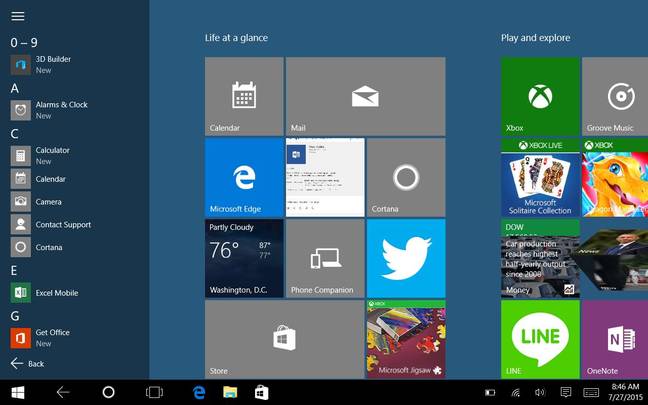648x405 pixels.
Task: Open the Money news tile
Action: (x=540, y=258)
